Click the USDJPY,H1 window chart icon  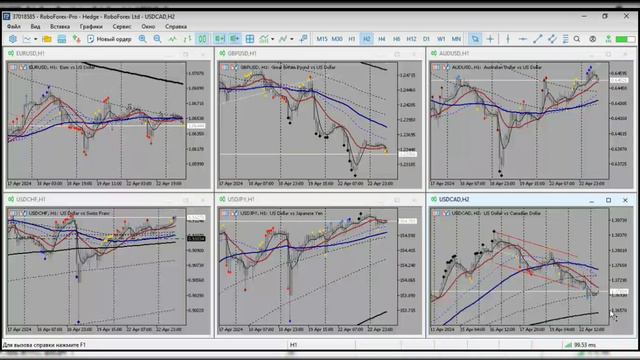pos(222,199)
